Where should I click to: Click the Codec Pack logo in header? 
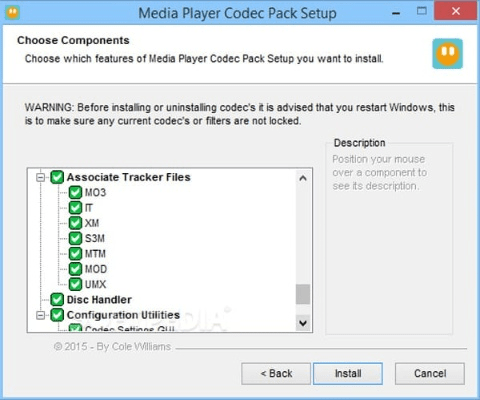tap(447, 54)
